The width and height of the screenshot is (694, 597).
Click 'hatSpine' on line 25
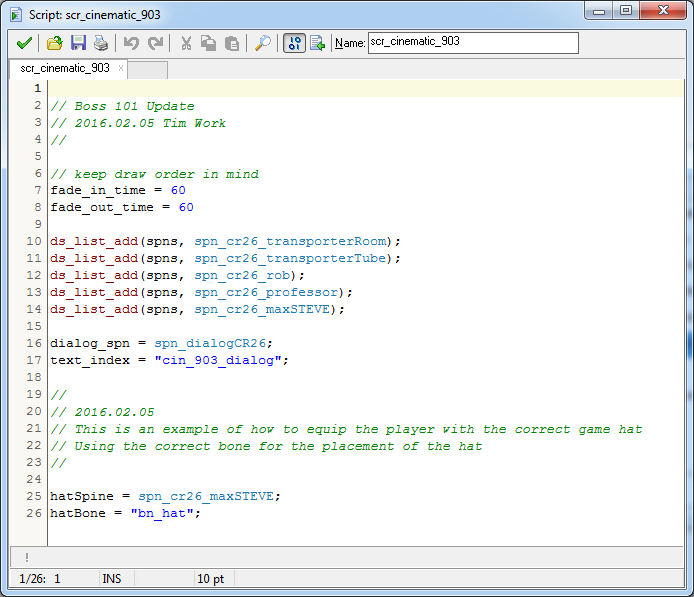tap(81, 497)
